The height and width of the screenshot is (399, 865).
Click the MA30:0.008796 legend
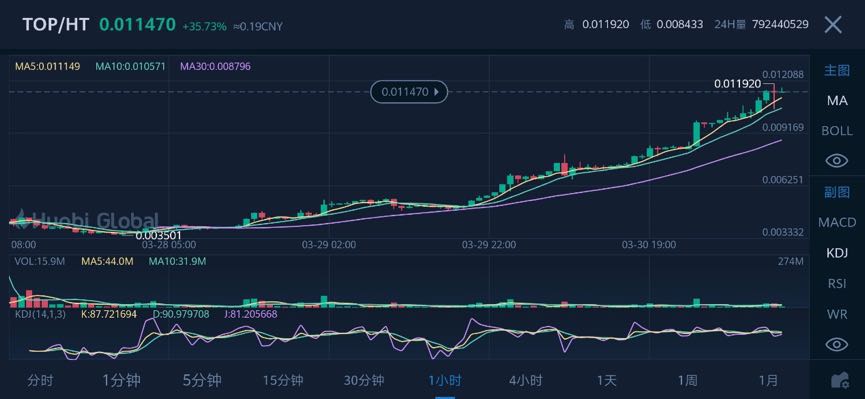pos(215,66)
